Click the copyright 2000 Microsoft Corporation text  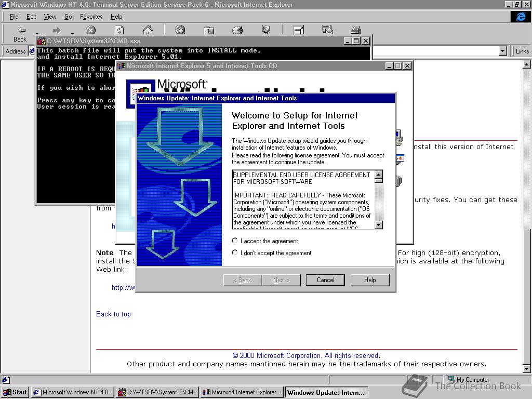click(x=306, y=355)
